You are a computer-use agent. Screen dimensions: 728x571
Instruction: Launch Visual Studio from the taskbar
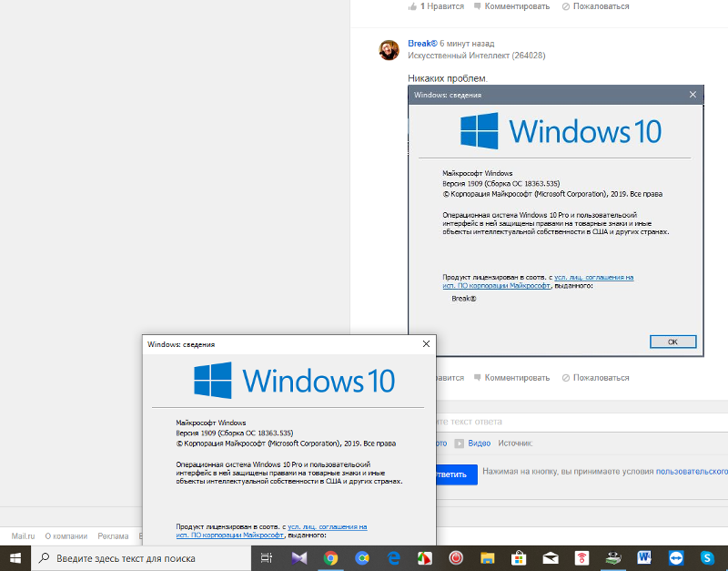pos(299,558)
